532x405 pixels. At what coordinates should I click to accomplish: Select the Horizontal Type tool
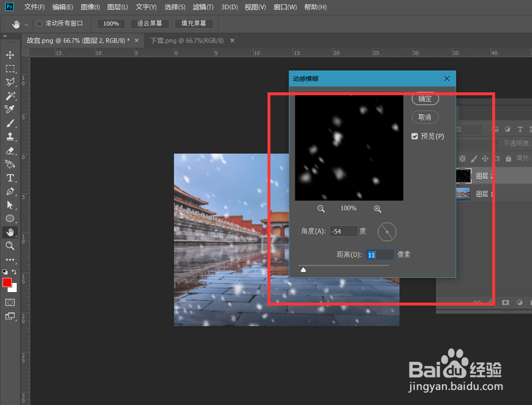pyautogui.click(x=10, y=178)
